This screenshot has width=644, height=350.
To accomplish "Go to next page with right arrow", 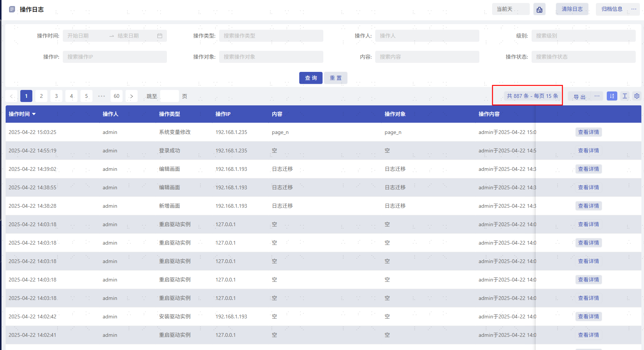I will [x=132, y=96].
